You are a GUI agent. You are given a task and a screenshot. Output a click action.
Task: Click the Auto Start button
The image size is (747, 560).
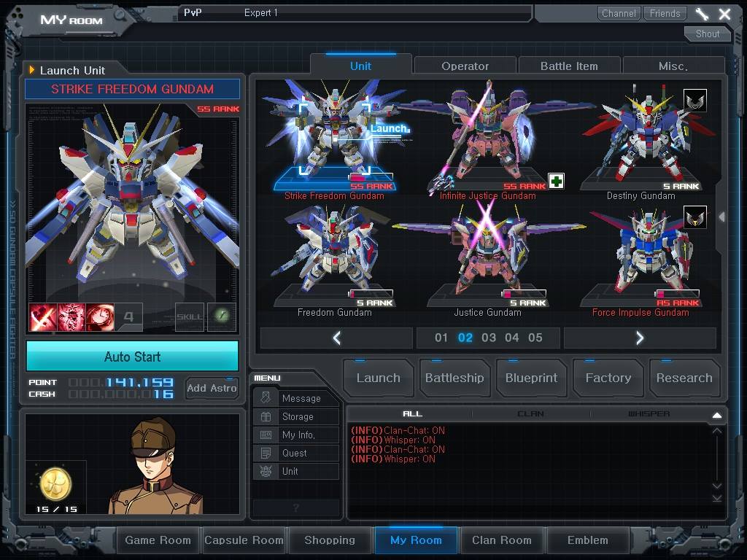tap(133, 356)
